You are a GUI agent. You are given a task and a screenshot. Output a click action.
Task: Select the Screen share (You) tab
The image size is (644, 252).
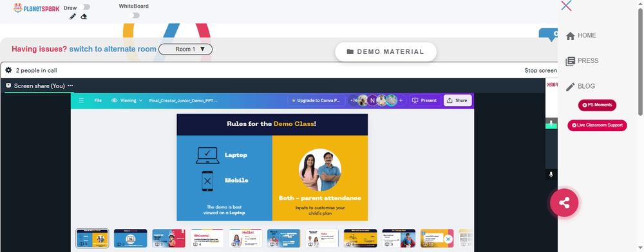click(39, 85)
